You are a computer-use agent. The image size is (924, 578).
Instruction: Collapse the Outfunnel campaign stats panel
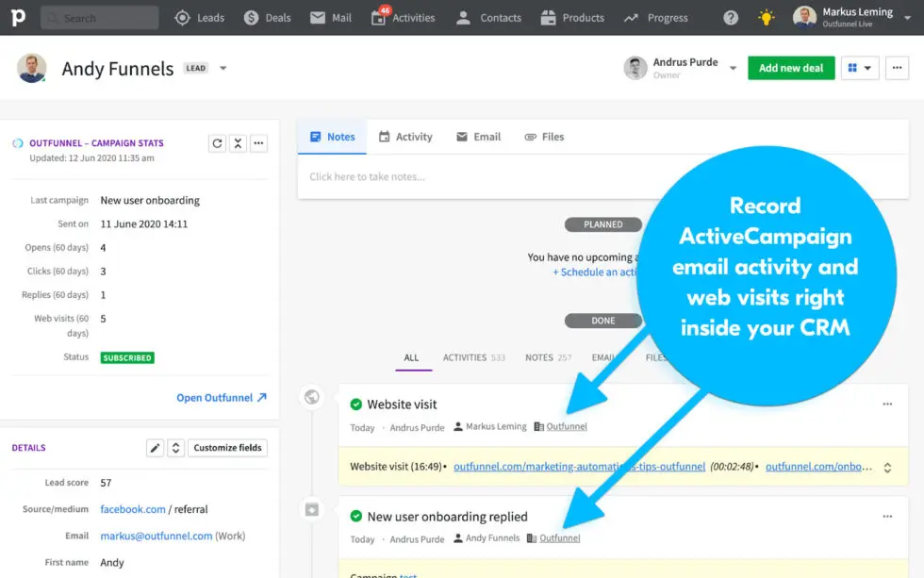pyautogui.click(x=238, y=143)
